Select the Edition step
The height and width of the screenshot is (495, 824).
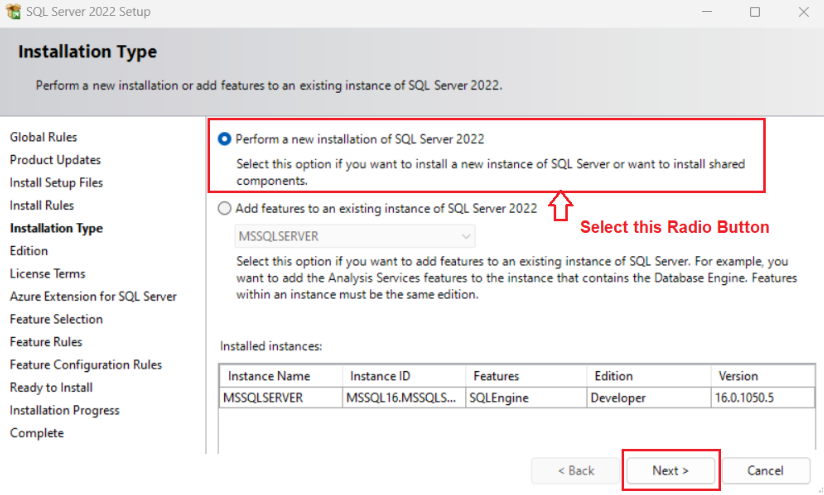click(x=28, y=251)
